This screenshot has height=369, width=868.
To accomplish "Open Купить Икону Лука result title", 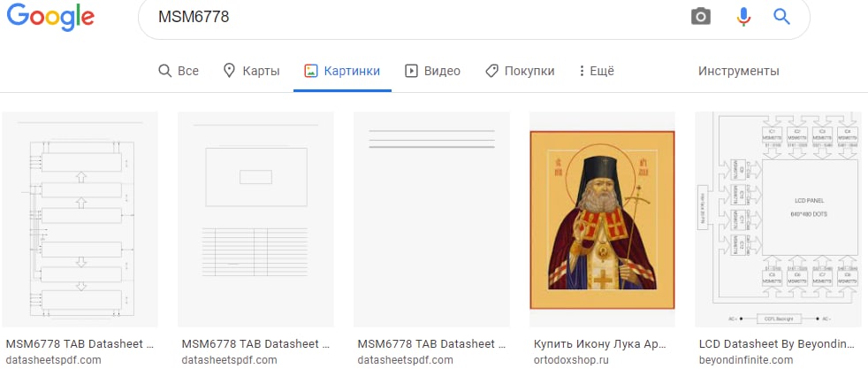I will [602, 344].
